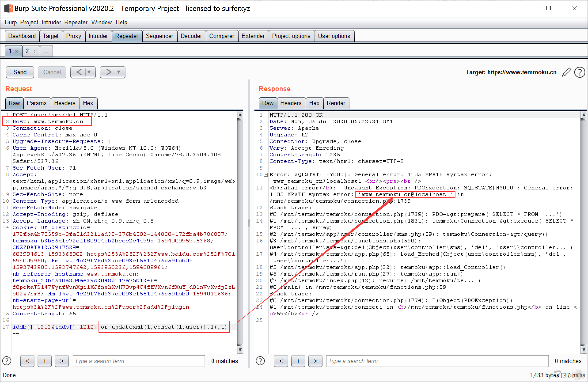The height and width of the screenshot is (382, 588).
Task: Find previous match in request pane
Action: coord(27,361)
